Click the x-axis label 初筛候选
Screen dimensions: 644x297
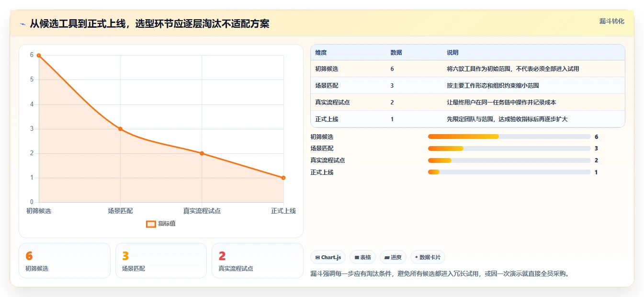[x=39, y=211]
